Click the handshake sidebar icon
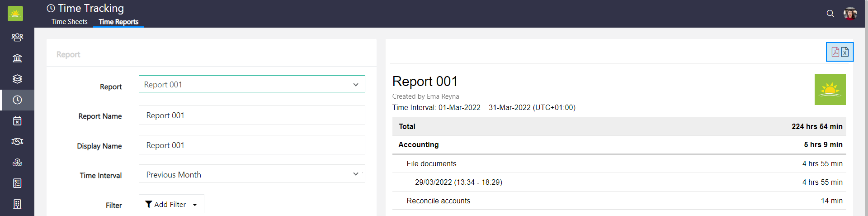Viewport: 868px width, 216px height. 17,142
